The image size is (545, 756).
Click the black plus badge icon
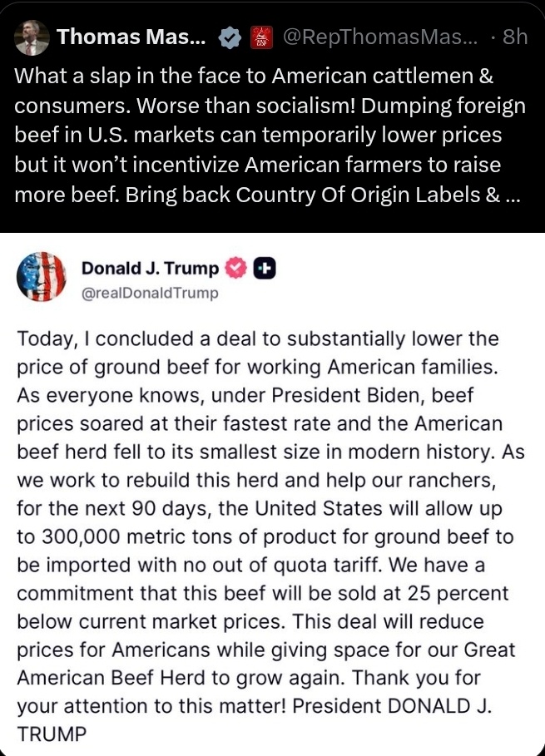click(265, 269)
